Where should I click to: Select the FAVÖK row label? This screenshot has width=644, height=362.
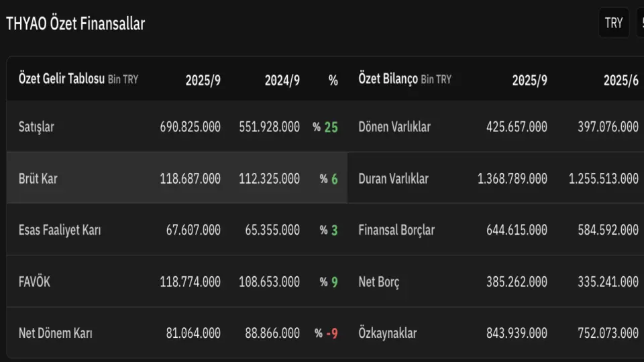(34, 282)
